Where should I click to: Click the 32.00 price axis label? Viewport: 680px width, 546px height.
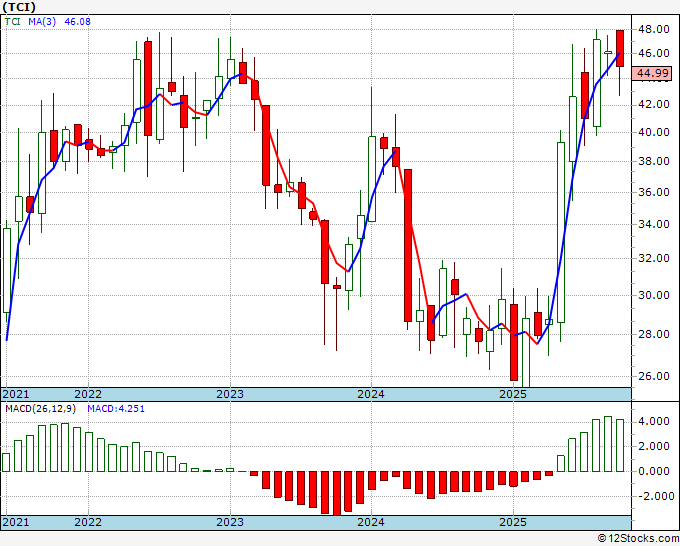653,258
